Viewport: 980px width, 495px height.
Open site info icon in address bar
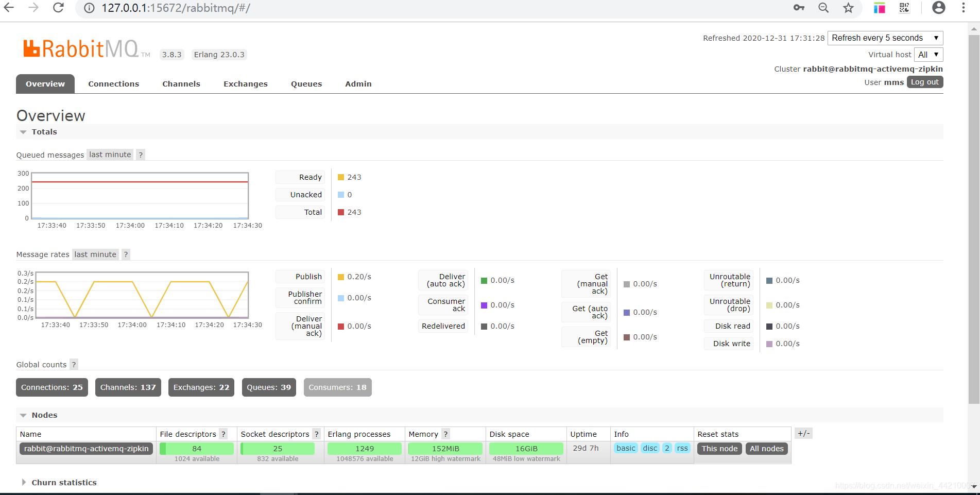tap(89, 8)
